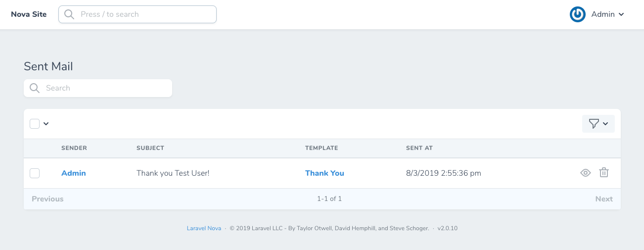Expand the select-all dropdown arrow

pos(46,124)
